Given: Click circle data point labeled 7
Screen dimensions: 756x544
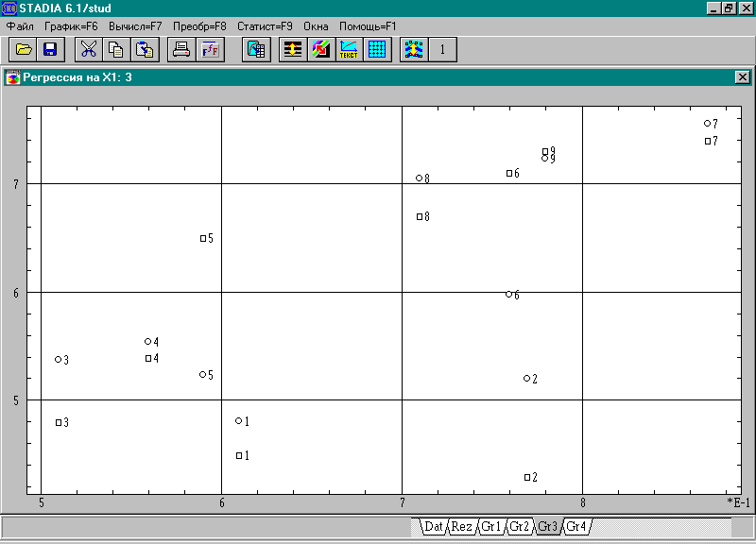Looking at the screenshot, I should (707, 124).
